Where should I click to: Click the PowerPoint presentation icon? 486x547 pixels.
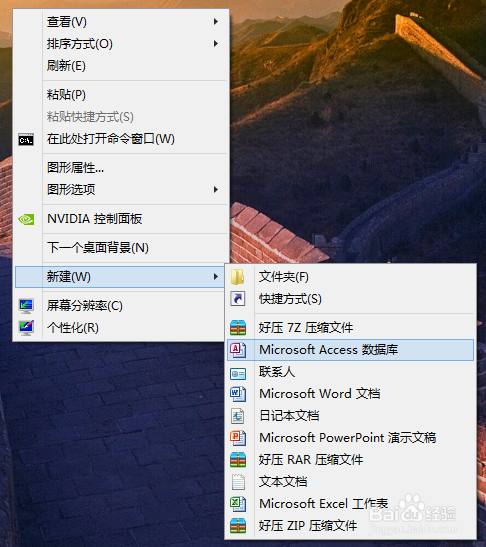238,438
